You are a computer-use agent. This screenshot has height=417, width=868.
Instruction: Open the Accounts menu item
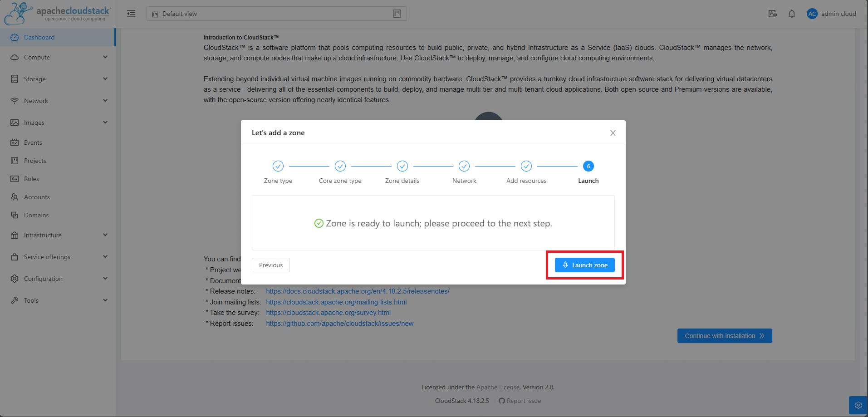[58, 197]
